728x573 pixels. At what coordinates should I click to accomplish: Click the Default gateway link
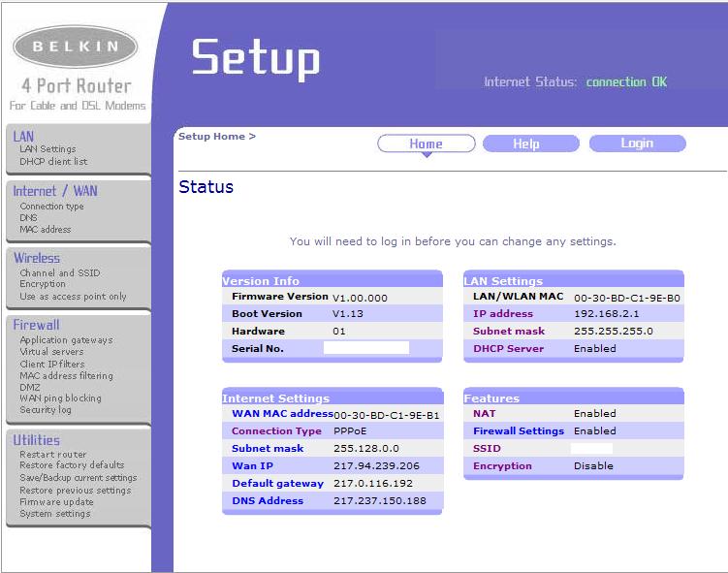pyautogui.click(x=278, y=484)
